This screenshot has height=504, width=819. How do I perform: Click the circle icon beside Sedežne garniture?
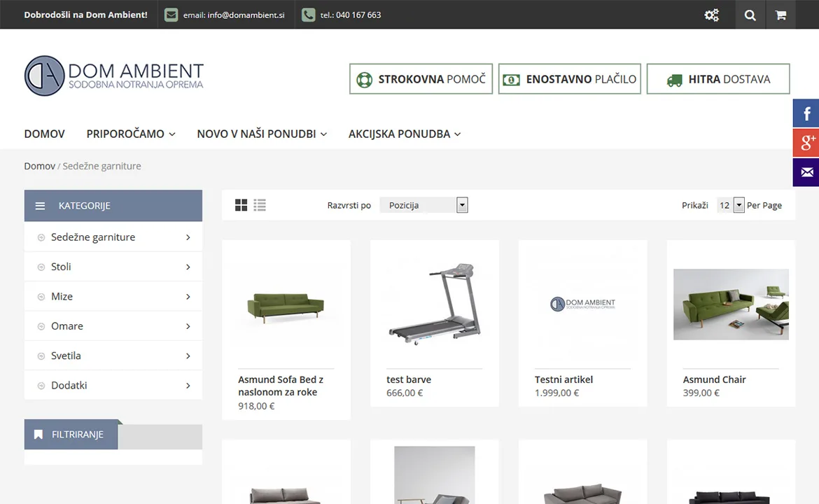pyautogui.click(x=41, y=237)
